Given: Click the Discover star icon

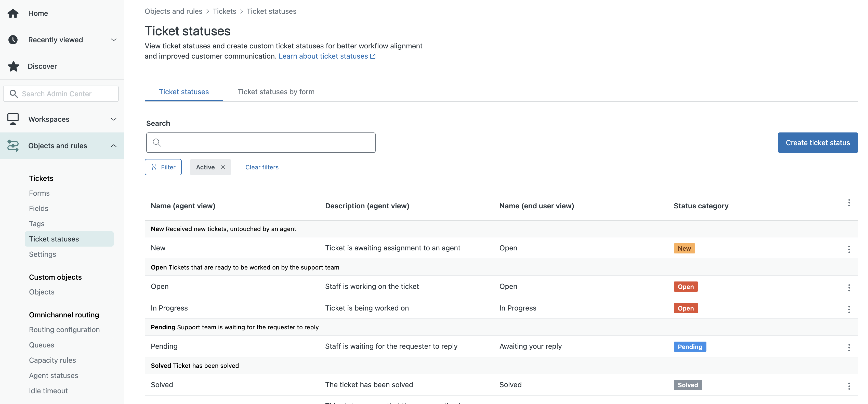Looking at the screenshot, I should 13,66.
